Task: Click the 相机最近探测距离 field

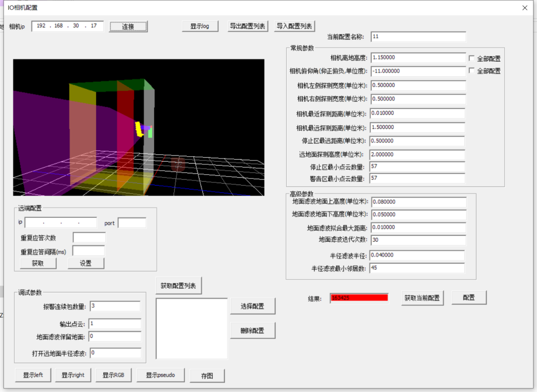Action: click(418, 113)
